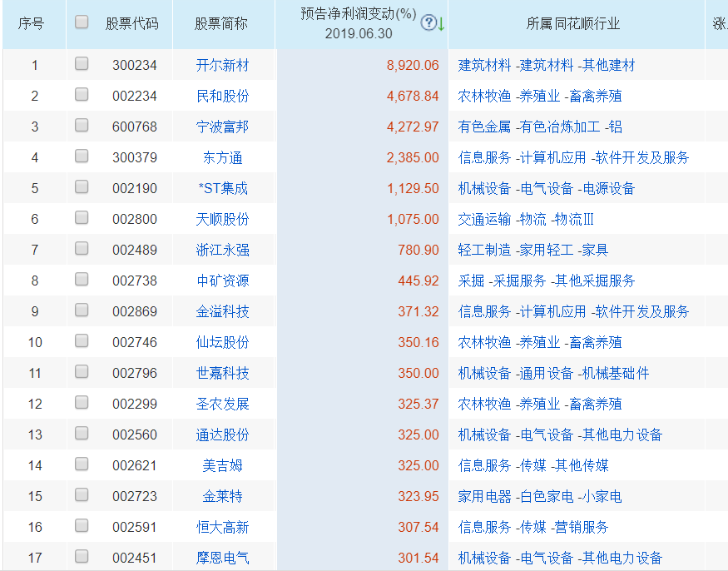Tick the 摩恩电气 row checkbox
This screenshot has height=571, width=728.
click(82, 556)
